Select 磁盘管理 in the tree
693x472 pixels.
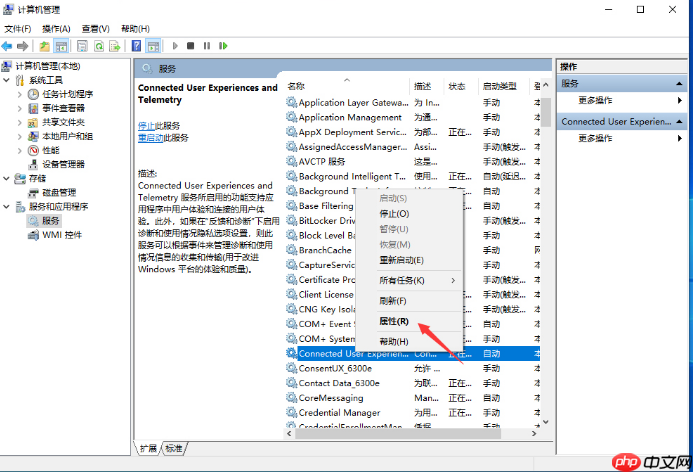pyautogui.click(x=59, y=193)
